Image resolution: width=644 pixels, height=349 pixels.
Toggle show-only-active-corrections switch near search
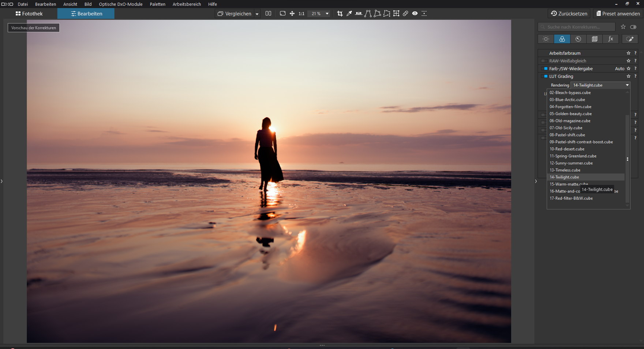633,27
